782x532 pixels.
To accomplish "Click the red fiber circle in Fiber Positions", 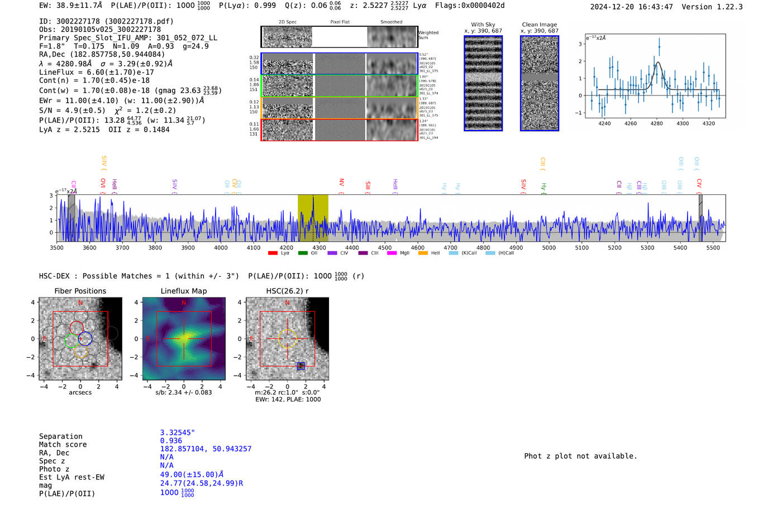I will click(x=77, y=328).
